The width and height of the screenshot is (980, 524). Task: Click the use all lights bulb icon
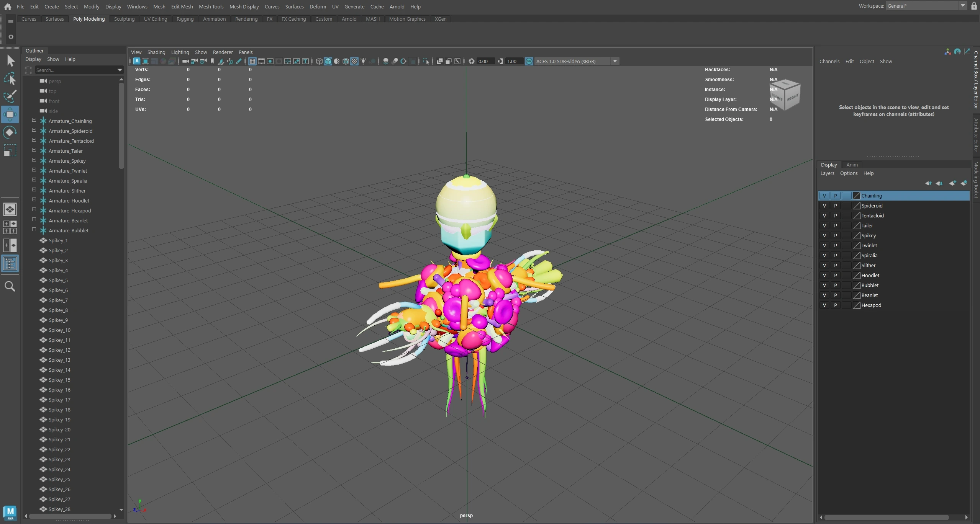[363, 61]
